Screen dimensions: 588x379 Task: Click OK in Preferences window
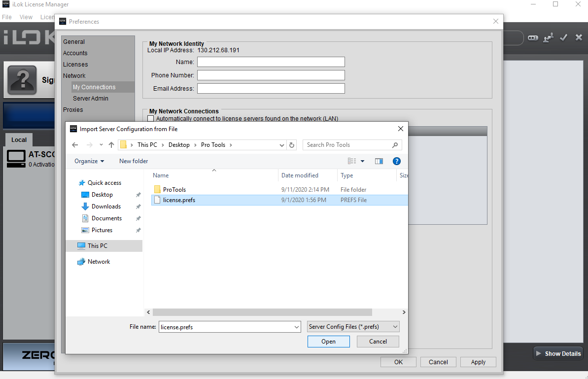tap(398, 362)
